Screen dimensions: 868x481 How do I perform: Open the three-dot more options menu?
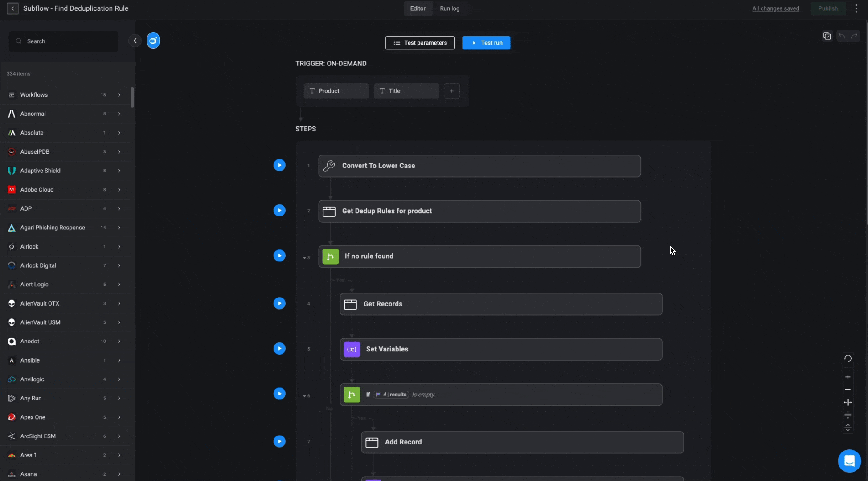coord(856,8)
